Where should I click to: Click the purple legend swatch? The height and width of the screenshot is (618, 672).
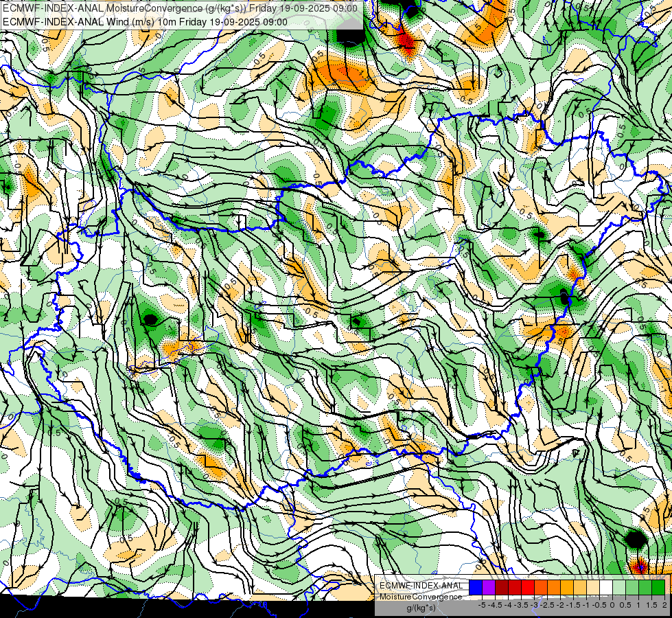[489, 587]
